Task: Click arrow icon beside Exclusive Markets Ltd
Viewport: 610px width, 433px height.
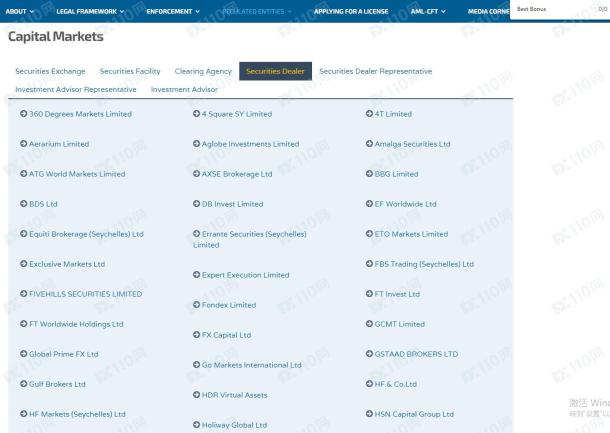Action: 24,263
